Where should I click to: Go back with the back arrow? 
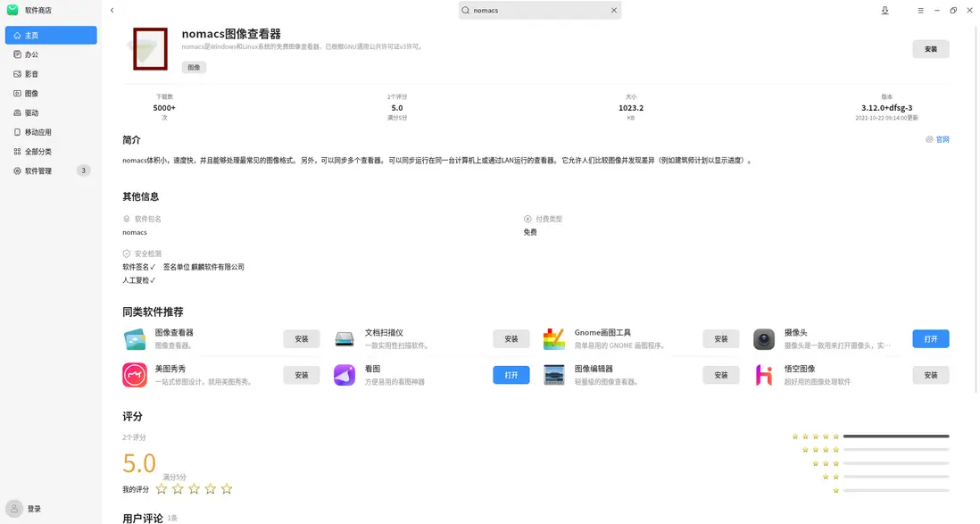(x=112, y=10)
